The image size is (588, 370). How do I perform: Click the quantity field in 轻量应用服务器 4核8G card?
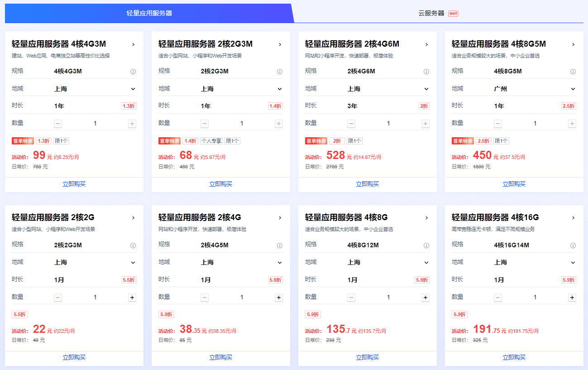point(388,298)
